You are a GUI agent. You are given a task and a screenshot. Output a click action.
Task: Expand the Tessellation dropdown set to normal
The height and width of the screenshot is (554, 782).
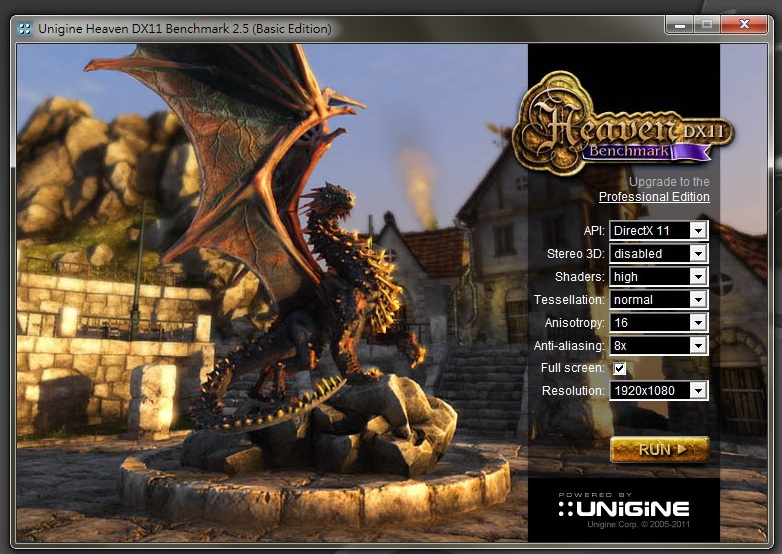(659, 300)
